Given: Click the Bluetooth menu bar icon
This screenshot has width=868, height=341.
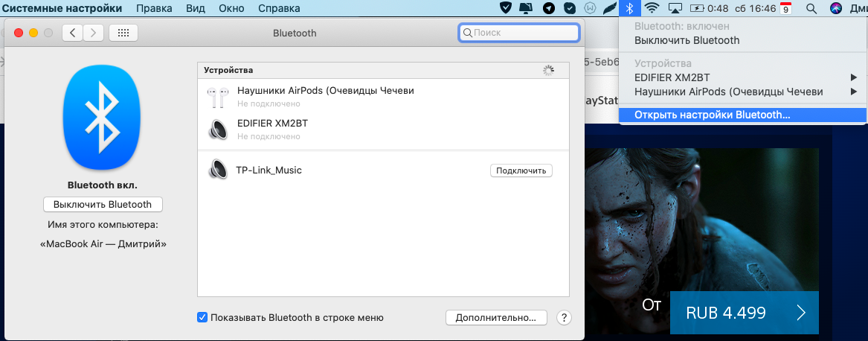Looking at the screenshot, I should 629,7.
